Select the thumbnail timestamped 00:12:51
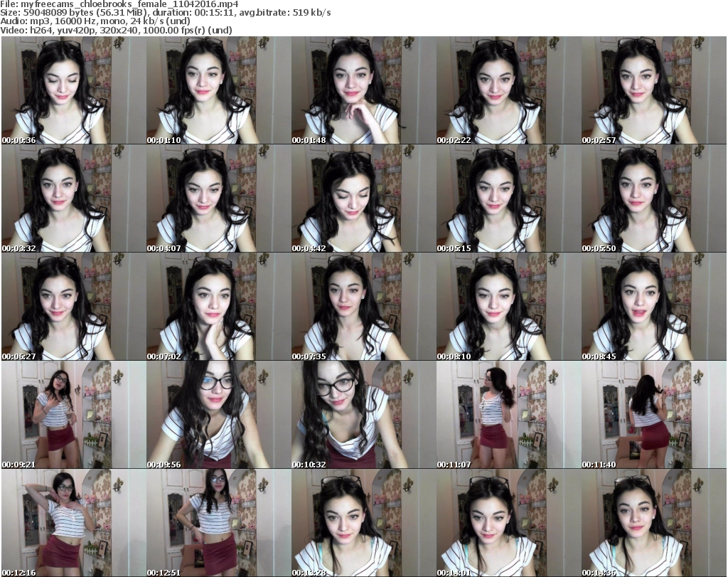 coord(218,524)
